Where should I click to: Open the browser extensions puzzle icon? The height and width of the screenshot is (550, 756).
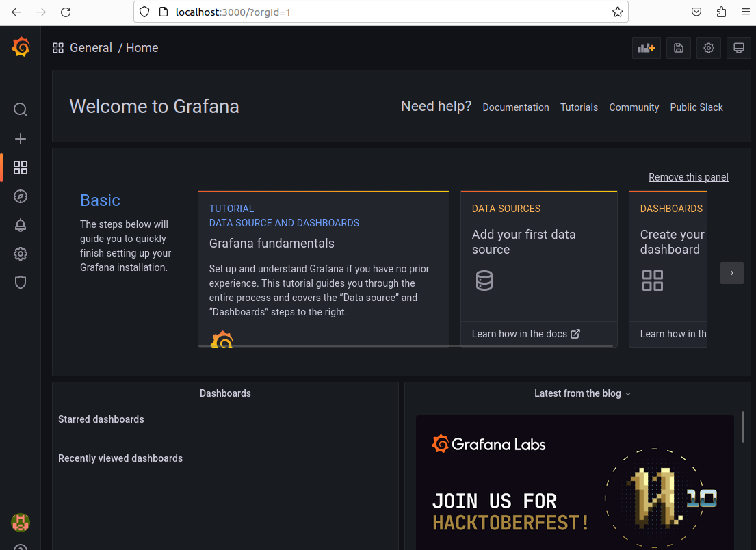721,12
